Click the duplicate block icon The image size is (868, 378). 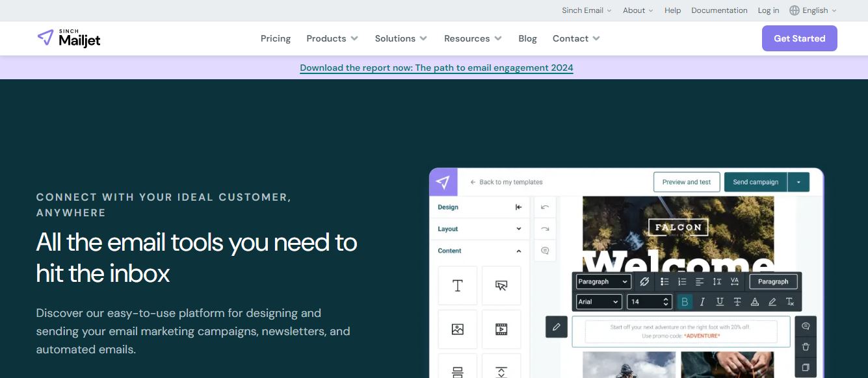tap(806, 367)
